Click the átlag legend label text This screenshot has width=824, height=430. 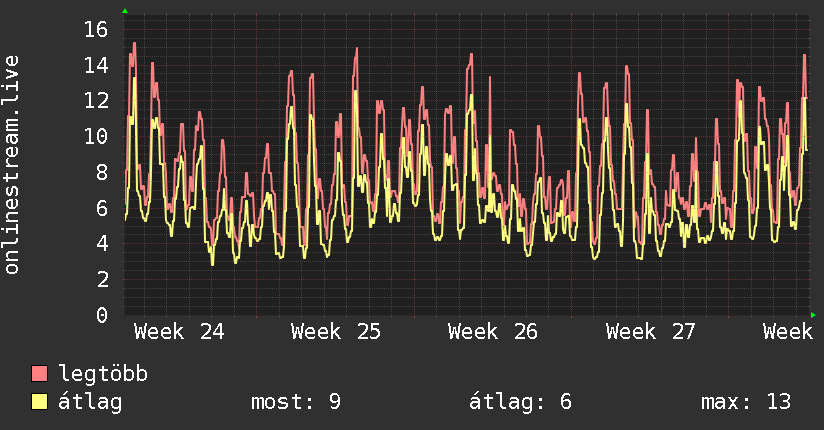click(90, 402)
